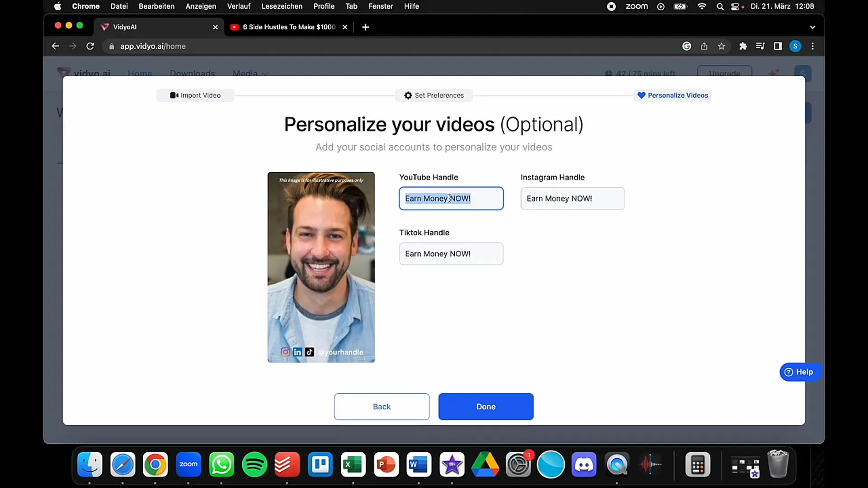Click the VidyoAI logo icon in tab
This screenshot has height=488, width=868.
coord(105,27)
